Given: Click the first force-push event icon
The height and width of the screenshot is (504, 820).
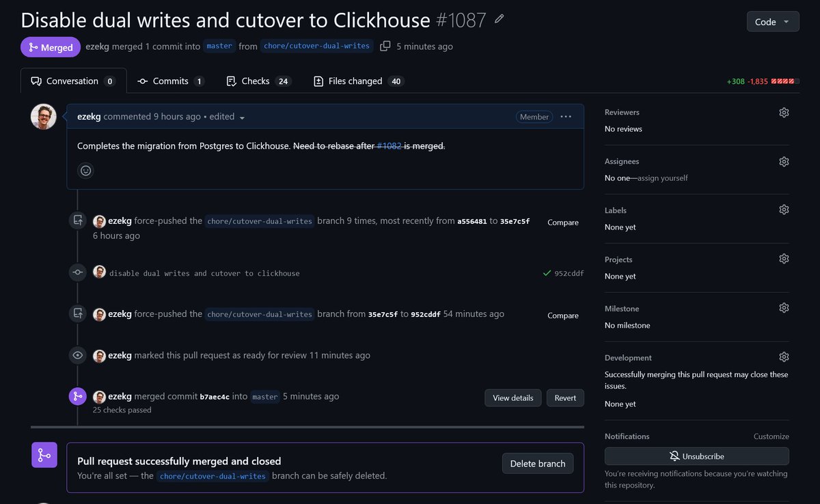Looking at the screenshot, I should (x=78, y=221).
